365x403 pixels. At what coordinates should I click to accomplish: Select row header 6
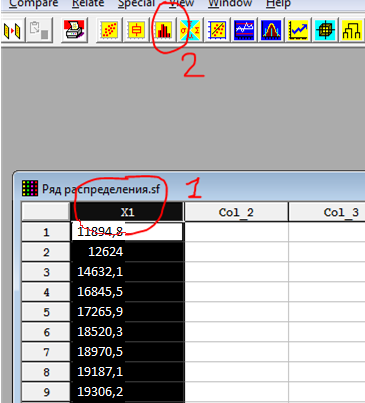[46, 332]
